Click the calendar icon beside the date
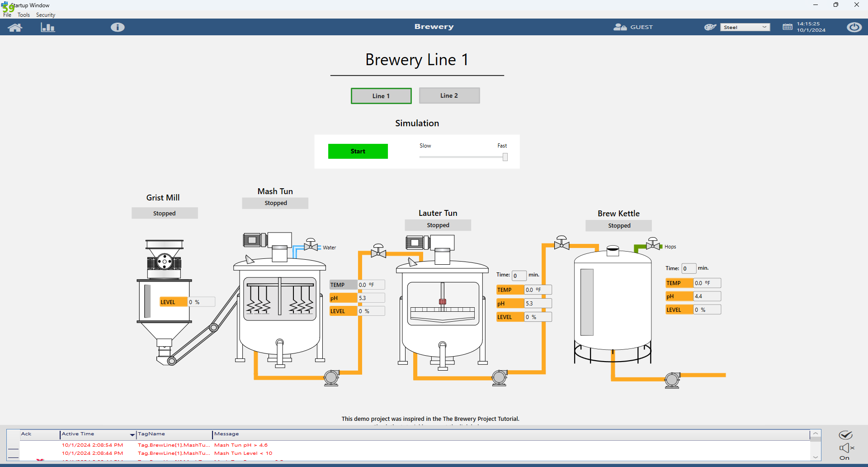The image size is (868, 467). pos(787,27)
